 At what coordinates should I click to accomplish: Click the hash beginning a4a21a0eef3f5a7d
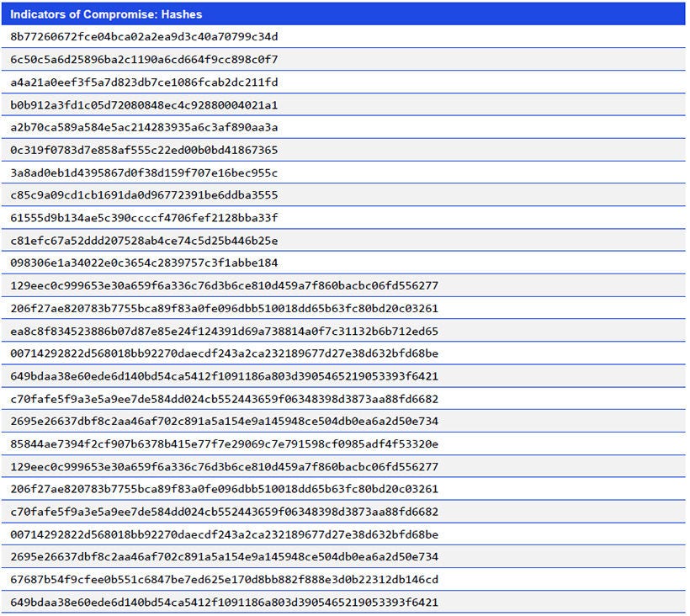click(x=144, y=82)
